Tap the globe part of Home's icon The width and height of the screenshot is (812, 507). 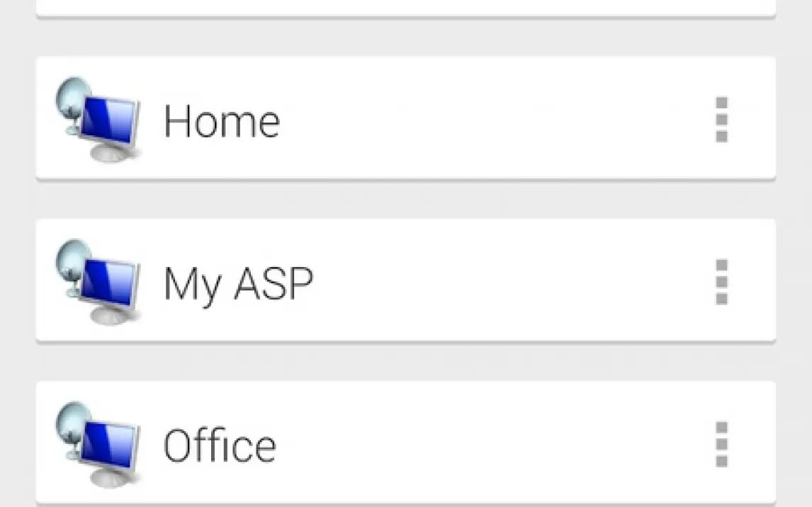[x=72, y=97]
